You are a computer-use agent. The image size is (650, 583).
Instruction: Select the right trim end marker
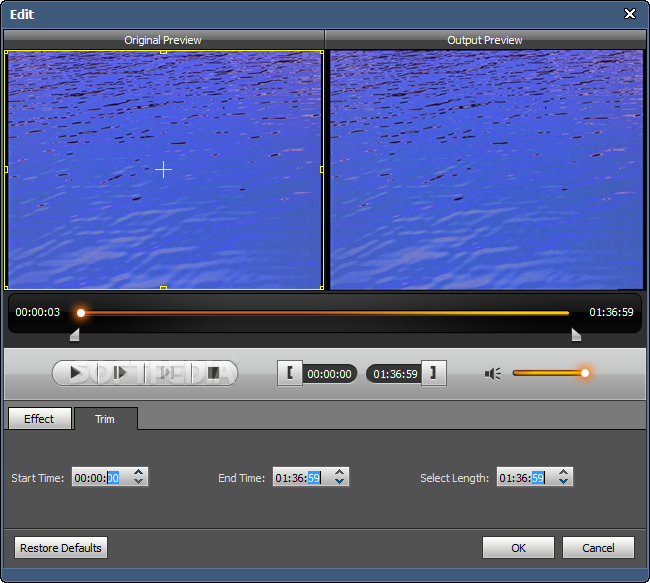point(576,335)
